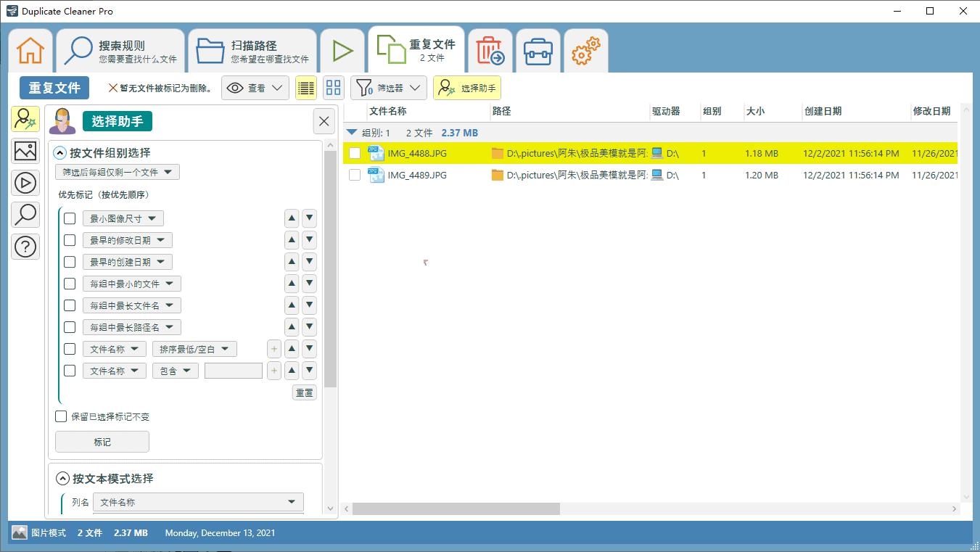Click the horizontal scrollbar of file list
The image size is (980, 552).
[456, 508]
